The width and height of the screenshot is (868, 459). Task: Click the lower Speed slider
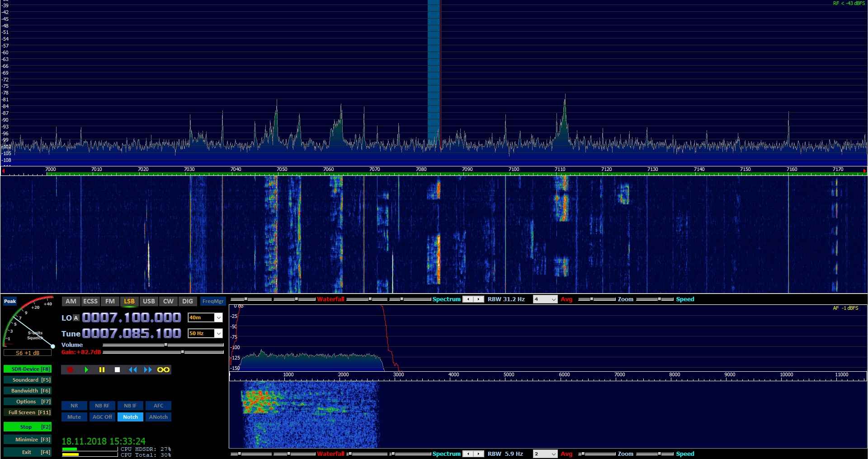point(655,454)
